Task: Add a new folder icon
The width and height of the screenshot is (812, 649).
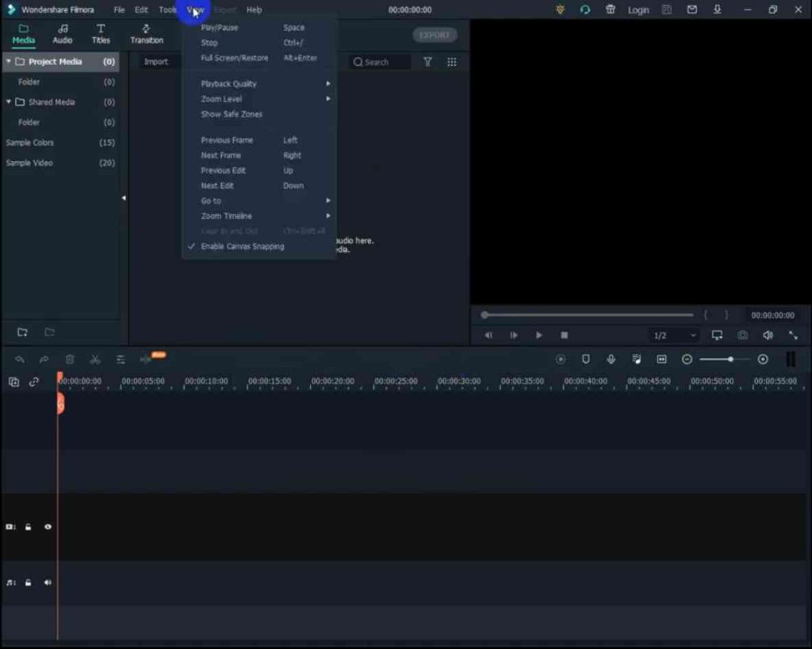Action: [x=22, y=332]
